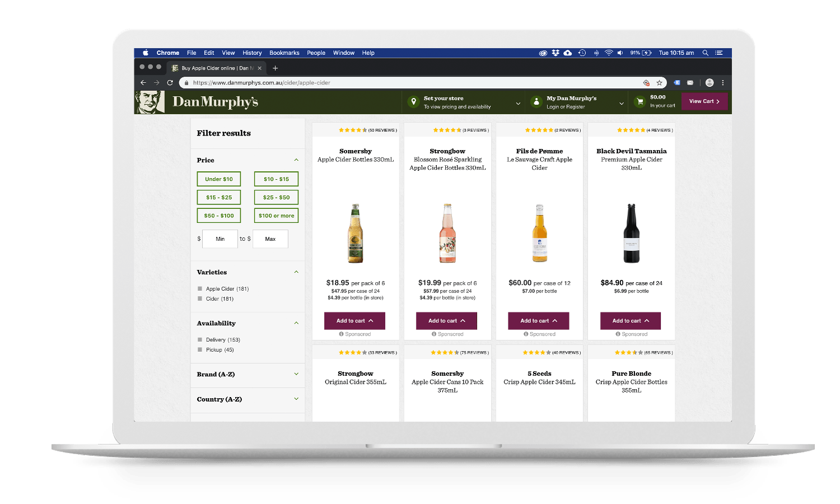Click Sponsored info icon under Somersby

tap(341, 334)
